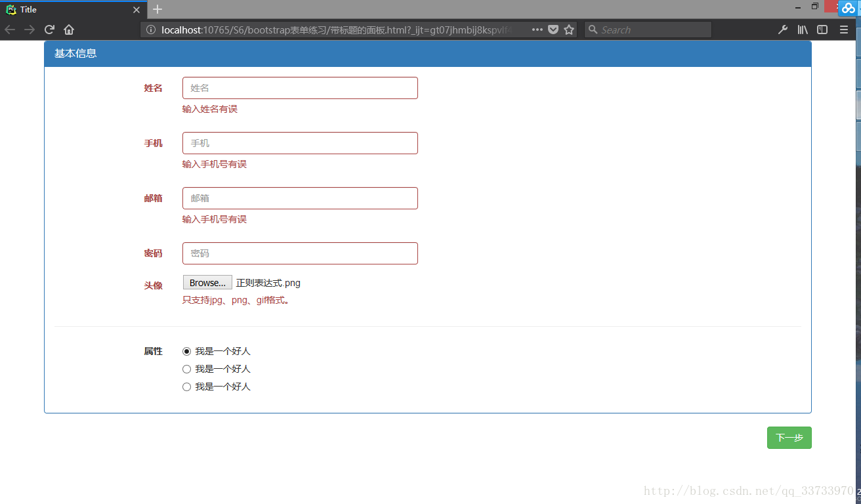Open developer tools wrench icon
The height and width of the screenshot is (504, 861).
pos(782,30)
